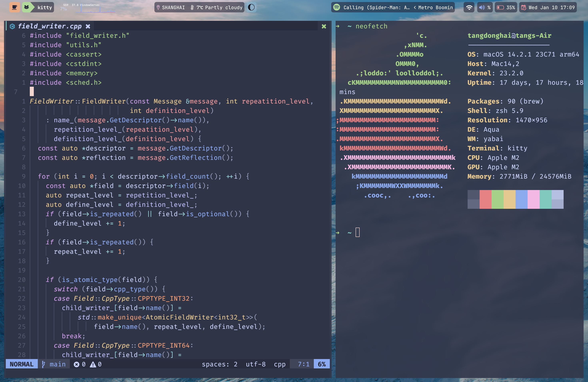The width and height of the screenshot is (588, 382).
Task: Click 'spaces: 2' in the statusline
Action: [x=219, y=364]
